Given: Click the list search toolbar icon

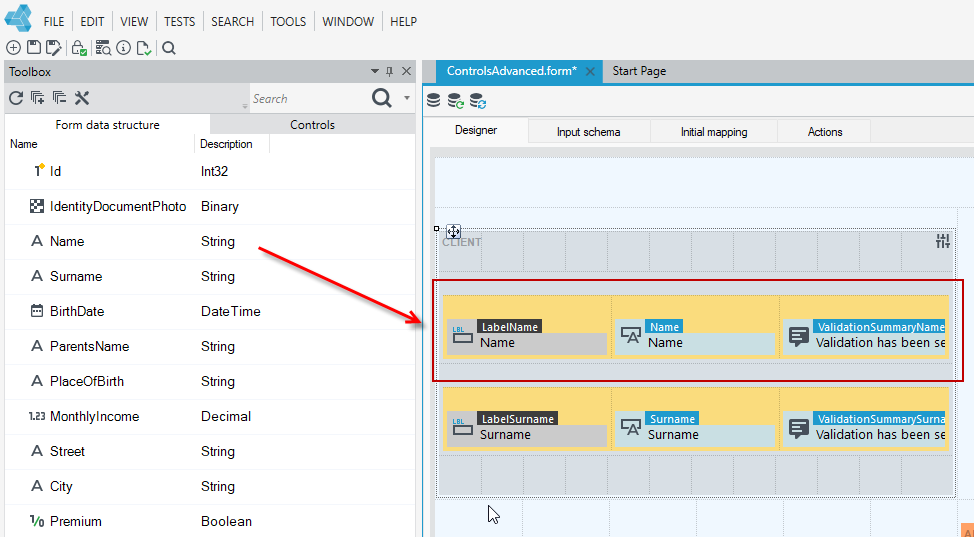Looking at the screenshot, I should point(103,48).
